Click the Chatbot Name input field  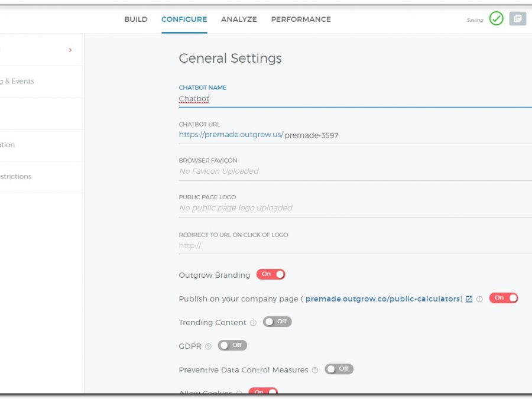(355, 99)
